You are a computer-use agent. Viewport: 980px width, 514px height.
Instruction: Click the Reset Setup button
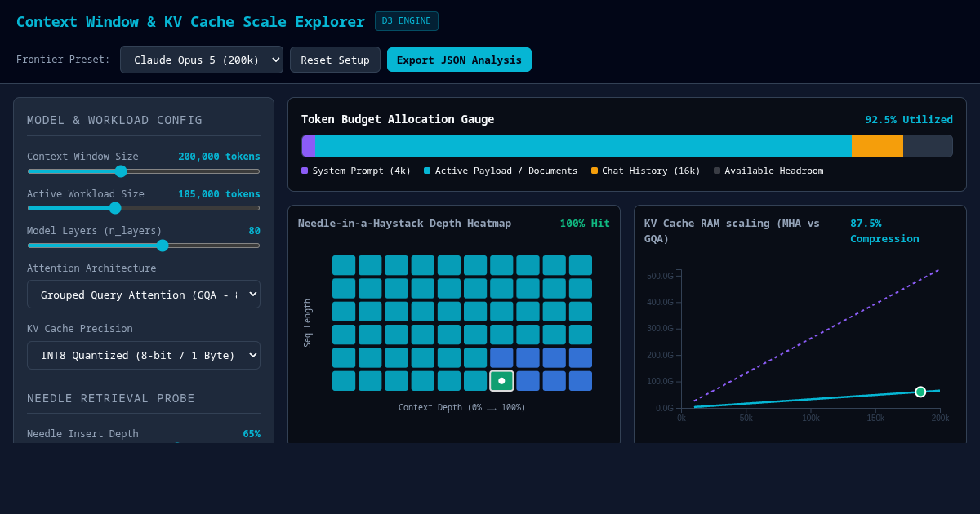(335, 60)
